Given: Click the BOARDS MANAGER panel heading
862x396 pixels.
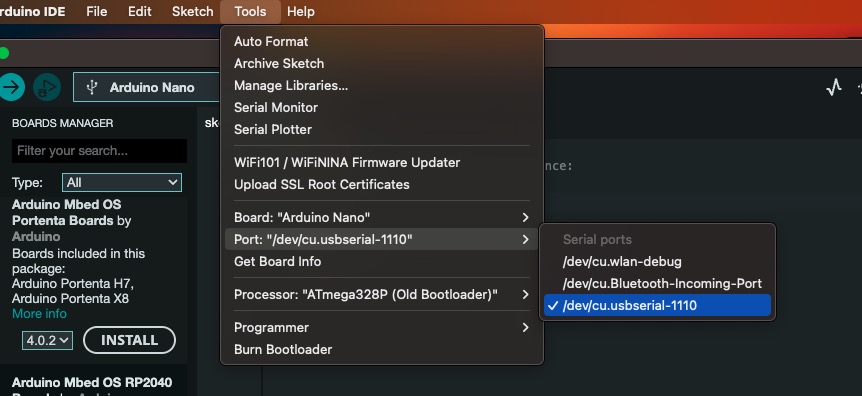Looking at the screenshot, I should [63, 123].
